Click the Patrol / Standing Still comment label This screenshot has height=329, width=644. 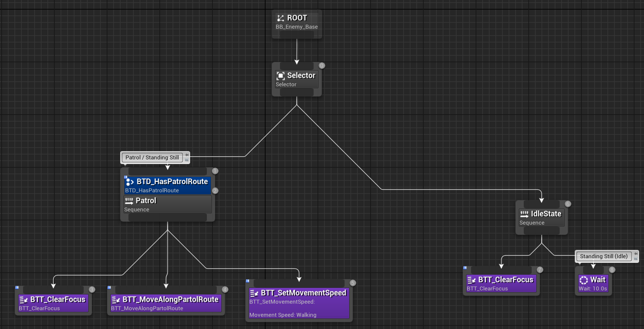(152, 157)
